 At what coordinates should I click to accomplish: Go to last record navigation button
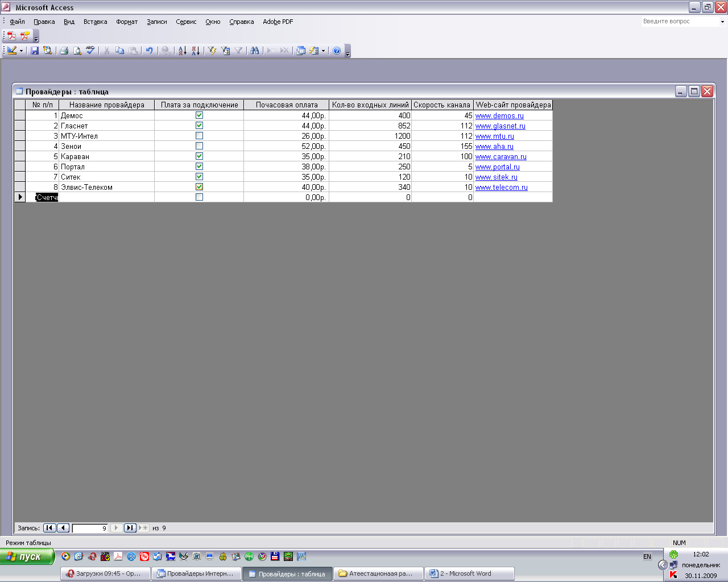pos(130,528)
